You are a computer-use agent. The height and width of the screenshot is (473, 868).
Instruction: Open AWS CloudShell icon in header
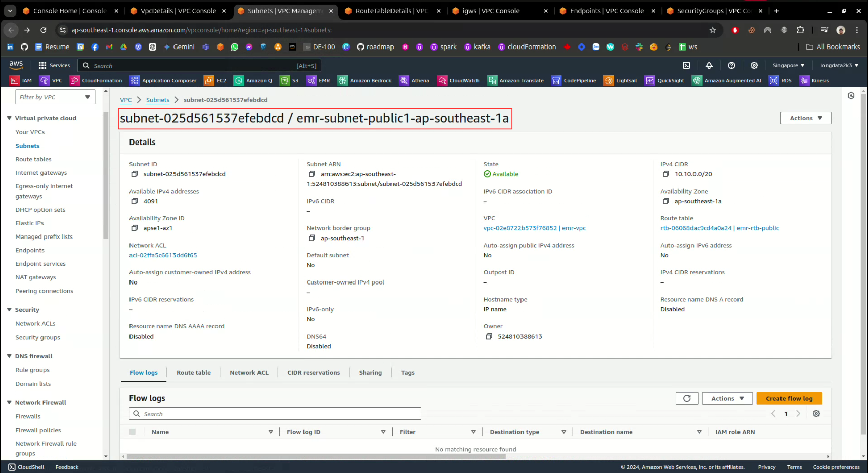pos(686,65)
